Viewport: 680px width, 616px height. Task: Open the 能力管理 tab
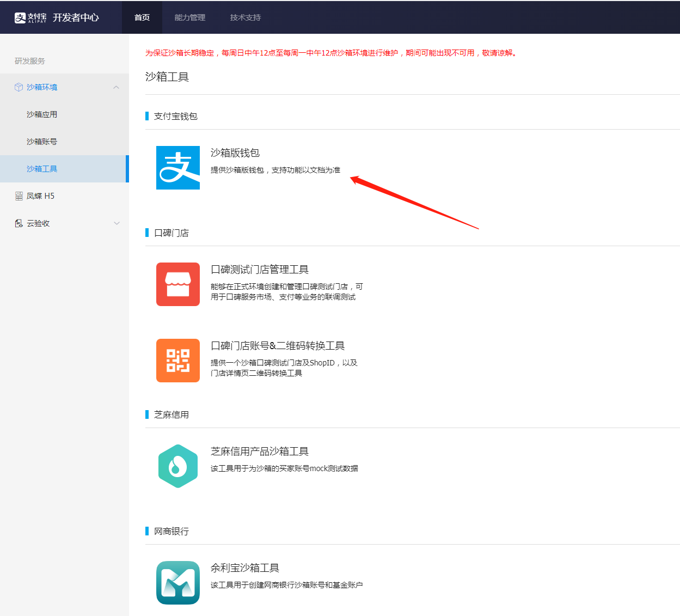click(x=190, y=17)
